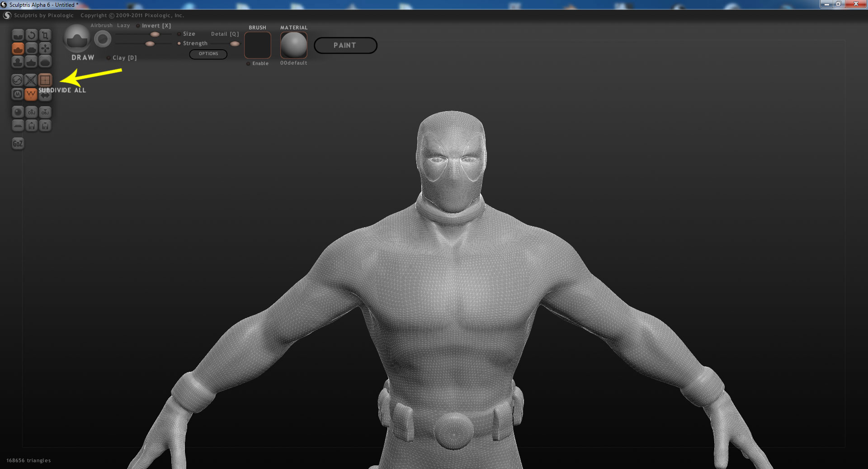868x469 pixels.
Task: Minimize the Sculptris window
Action: point(827,4)
